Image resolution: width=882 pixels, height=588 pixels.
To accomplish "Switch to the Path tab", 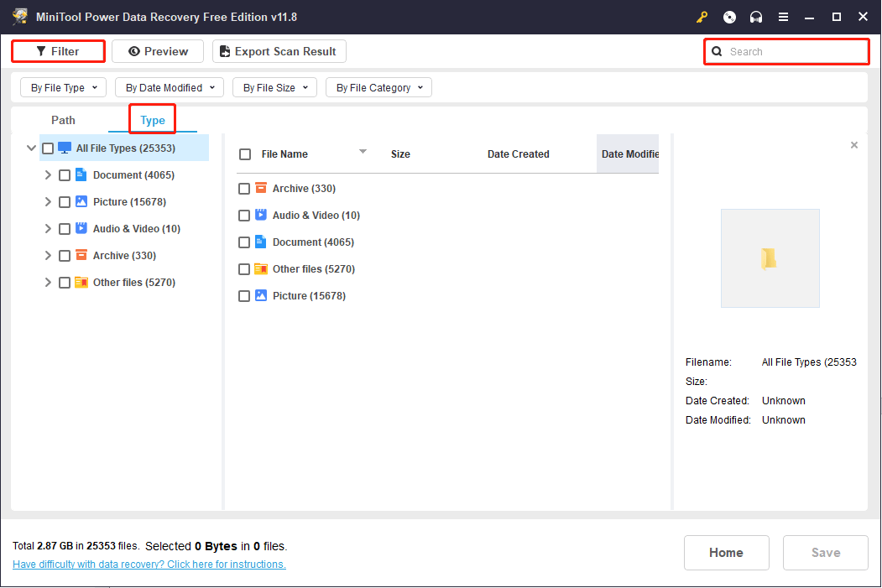I will pyautogui.click(x=63, y=120).
